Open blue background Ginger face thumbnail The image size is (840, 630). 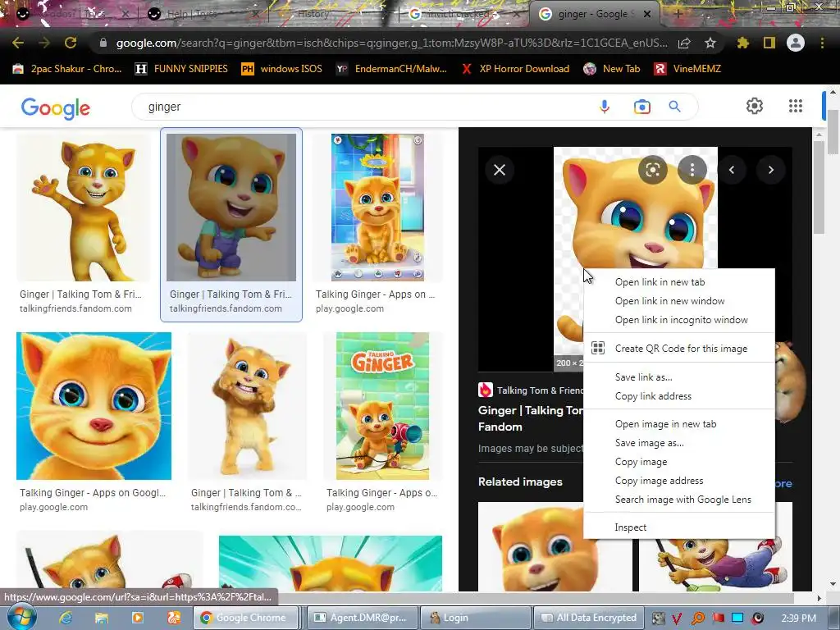[x=94, y=406]
